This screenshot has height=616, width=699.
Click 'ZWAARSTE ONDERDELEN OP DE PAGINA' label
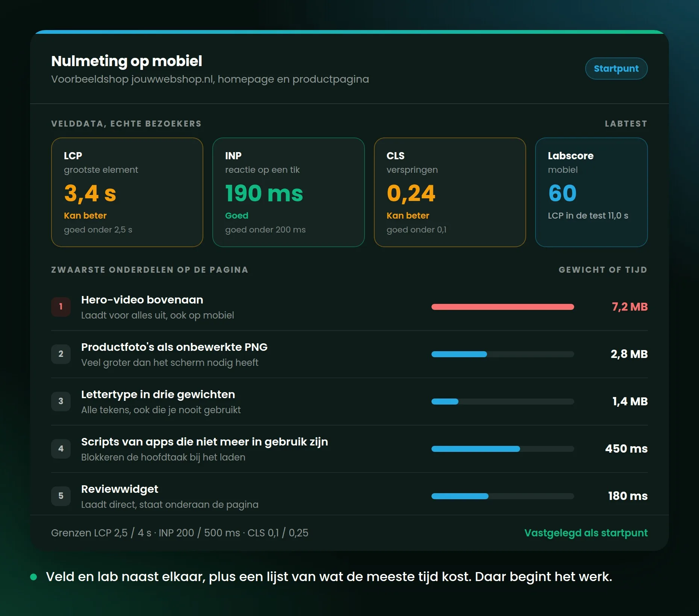(150, 270)
